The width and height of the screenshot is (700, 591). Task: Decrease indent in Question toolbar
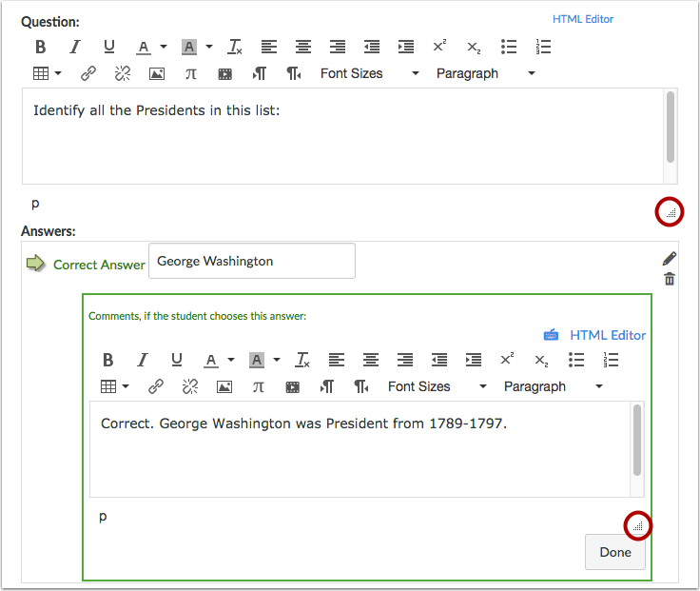coord(372,47)
